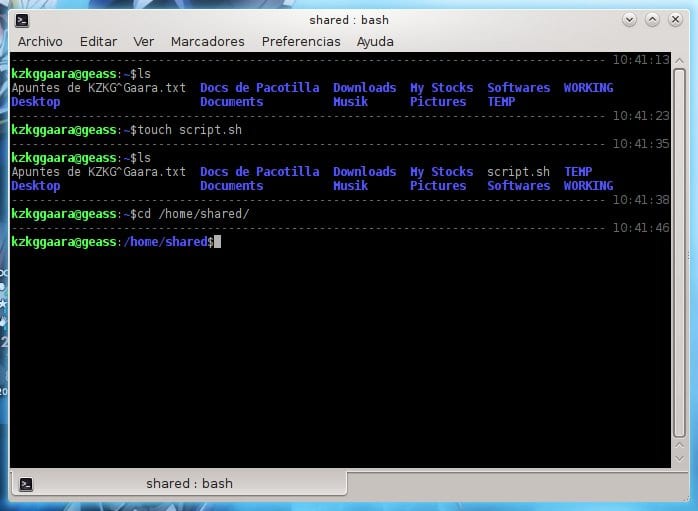Click 'WORKING' in the first ls output
The height and width of the screenshot is (511, 698).
[x=588, y=88]
